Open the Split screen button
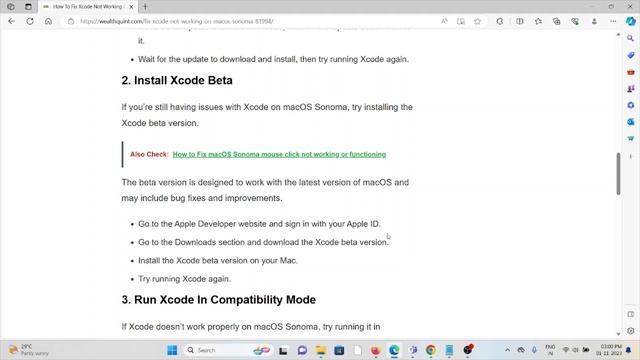The height and width of the screenshot is (360, 640). [x=520, y=21]
